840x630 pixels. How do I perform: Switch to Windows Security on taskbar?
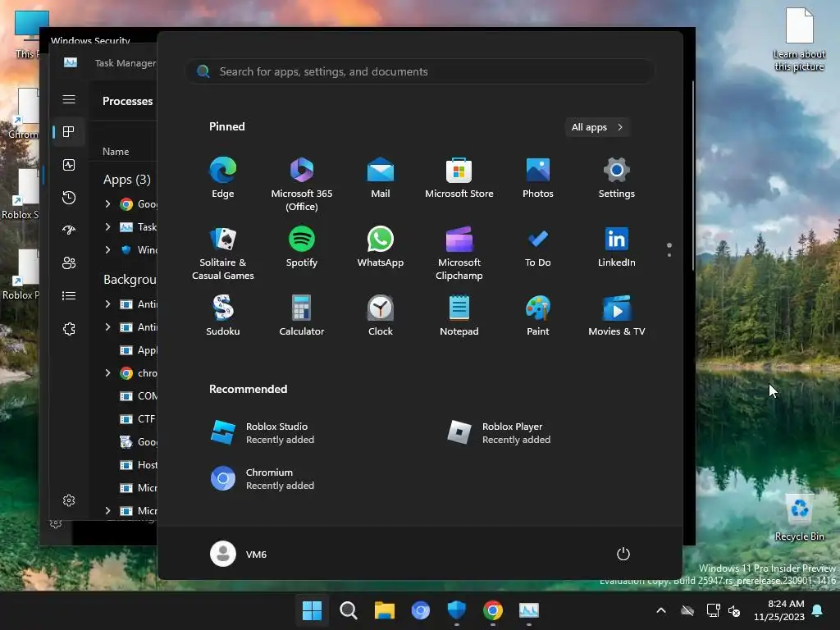tap(456, 610)
